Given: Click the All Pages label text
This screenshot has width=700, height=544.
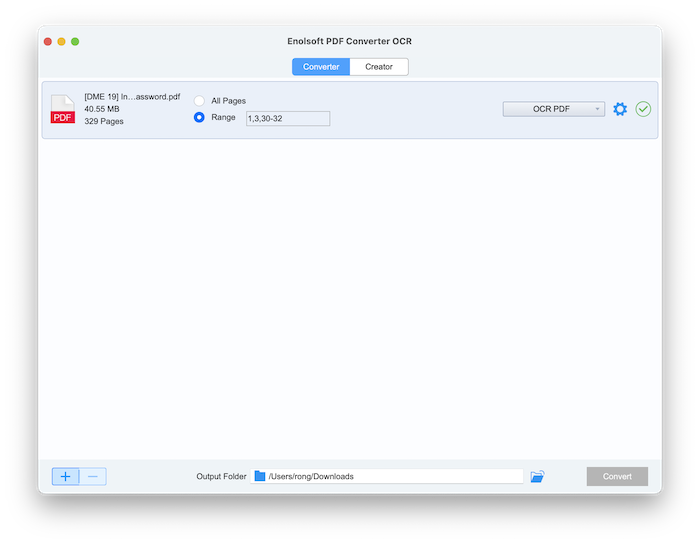Looking at the screenshot, I should point(228,101).
